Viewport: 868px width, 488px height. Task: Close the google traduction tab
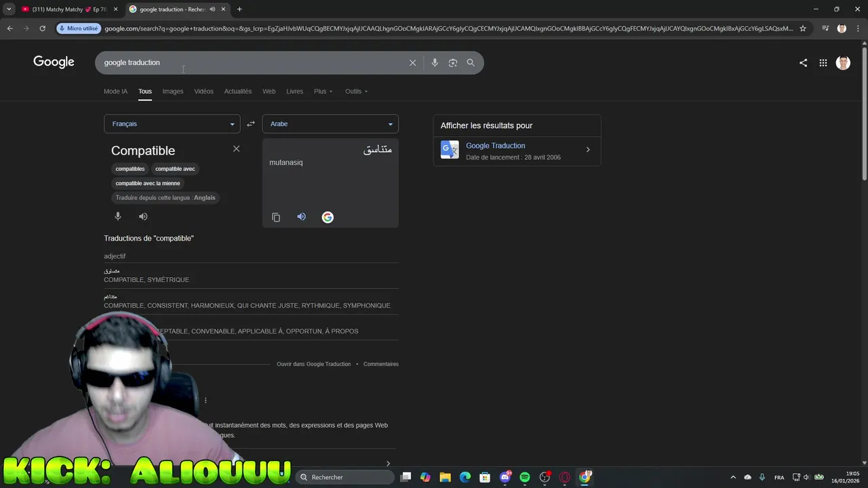click(x=223, y=9)
